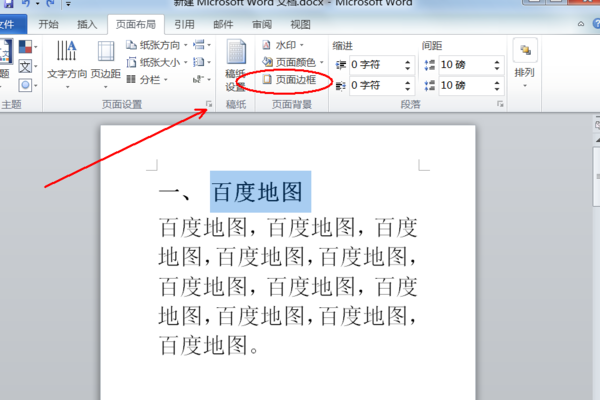The image size is (600, 400).
Task: Click the Redo icon in quick access toolbar
Action: coord(50,3)
